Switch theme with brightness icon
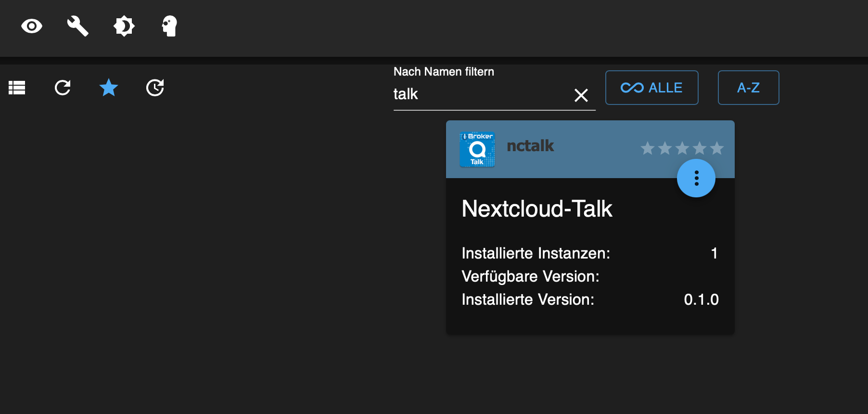 pyautogui.click(x=124, y=26)
